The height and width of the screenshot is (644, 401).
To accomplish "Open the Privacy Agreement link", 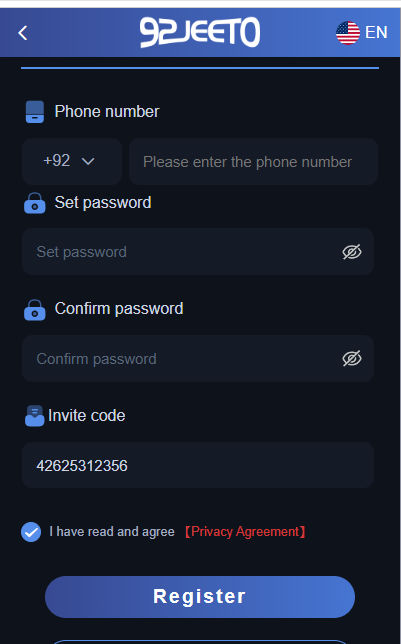I will point(245,532).
